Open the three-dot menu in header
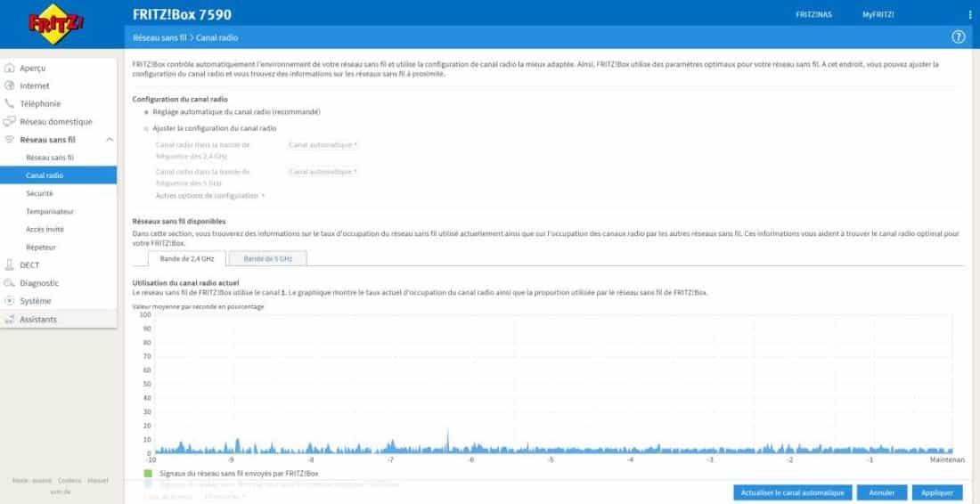Screen dimensions: 980x504 [970, 14]
